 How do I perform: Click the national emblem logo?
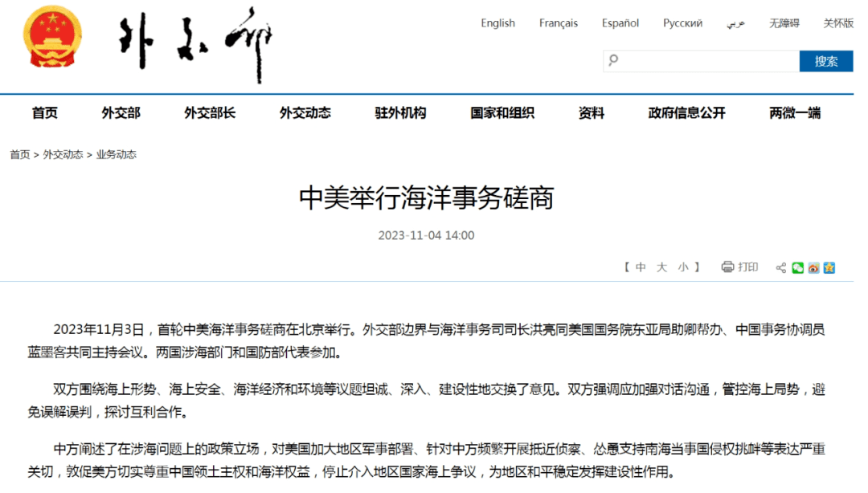[52, 36]
